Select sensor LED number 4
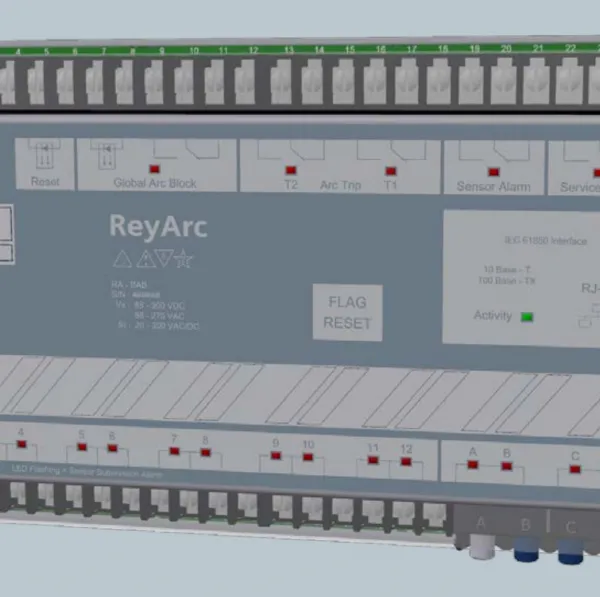The width and height of the screenshot is (600, 597). (x=21, y=444)
